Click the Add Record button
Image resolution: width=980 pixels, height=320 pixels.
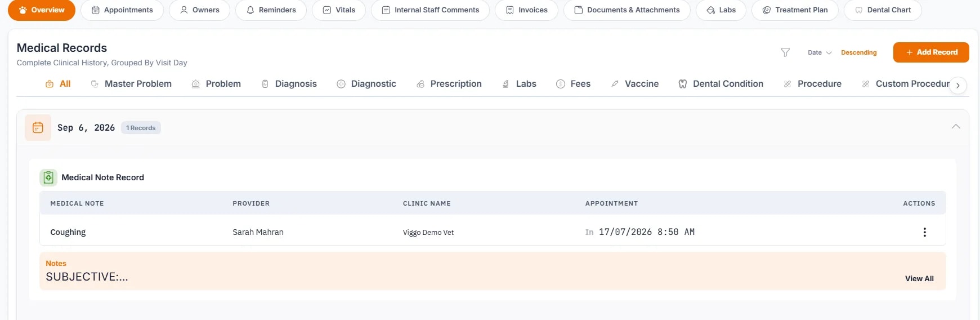931,52
